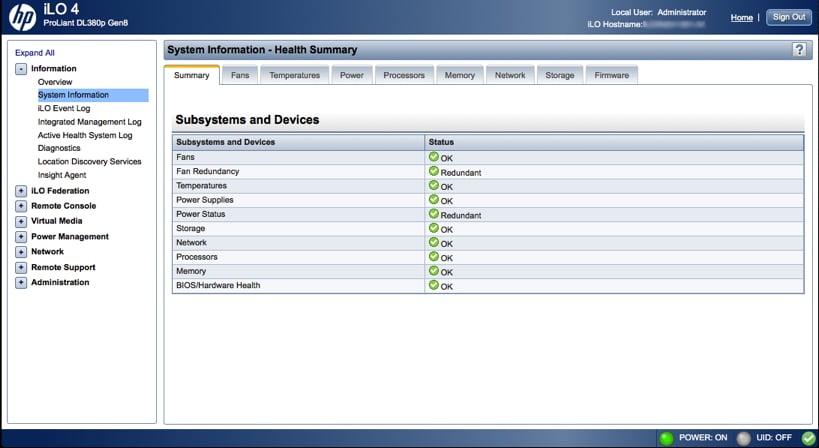
Task: Click the Fan Redundancy status check icon
Action: (x=434, y=171)
